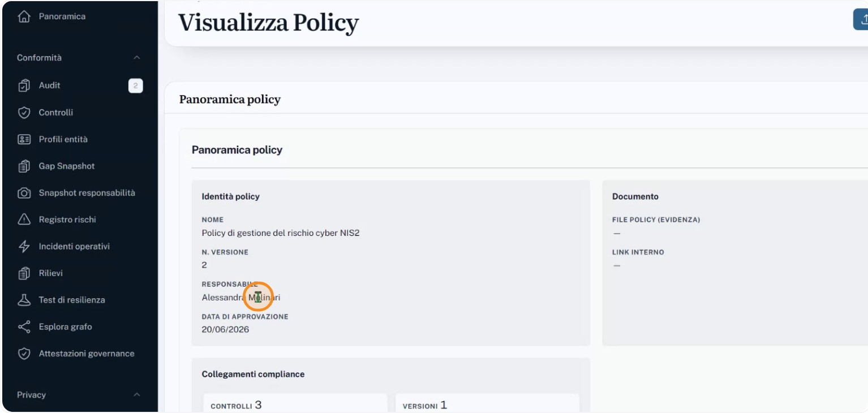Viewport: 868px width, 413px height.
Task: Click the CONTROLLI 3 card
Action: click(295, 403)
